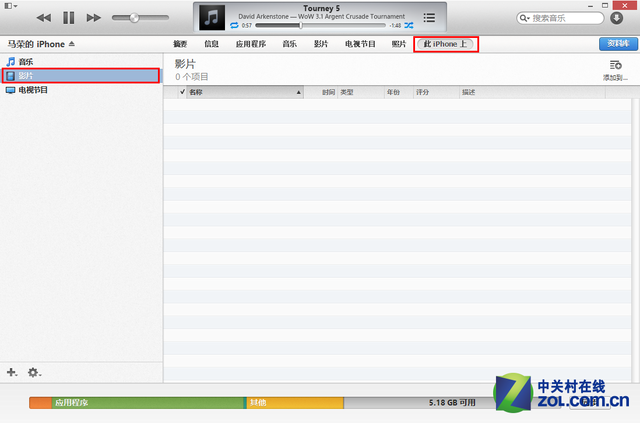Screen dimensions: 640x423
Task: Open the 信息 tab
Action: (211, 44)
